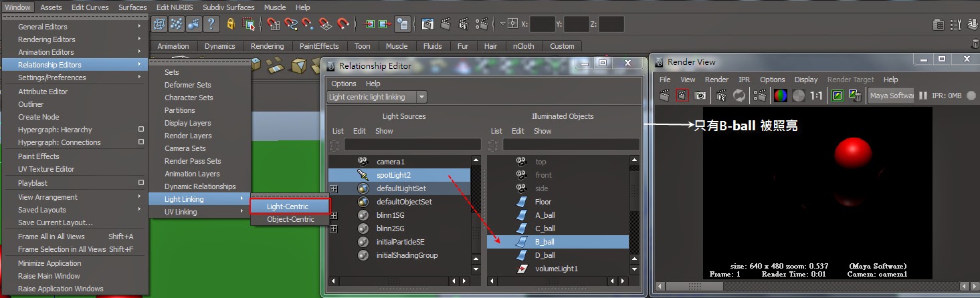Open render settings icon in status line

pyautogui.click(x=480, y=25)
